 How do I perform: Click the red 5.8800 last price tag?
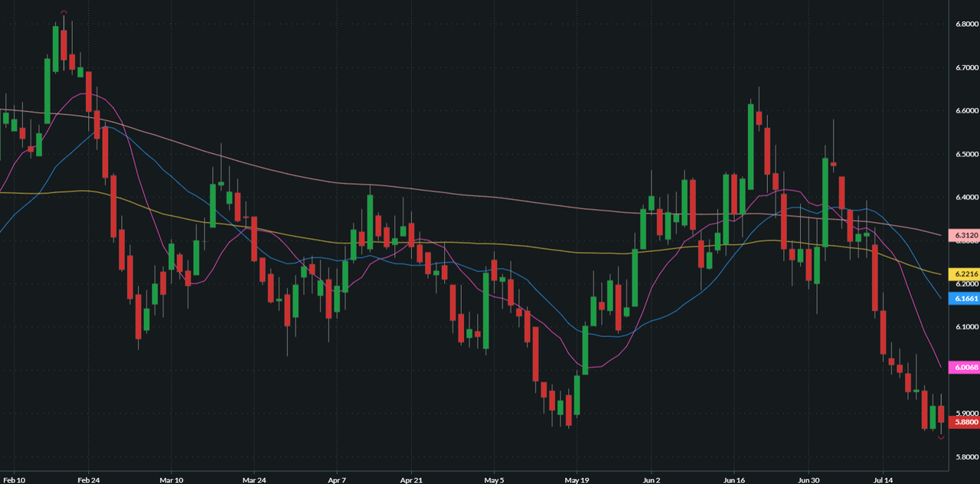click(964, 421)
